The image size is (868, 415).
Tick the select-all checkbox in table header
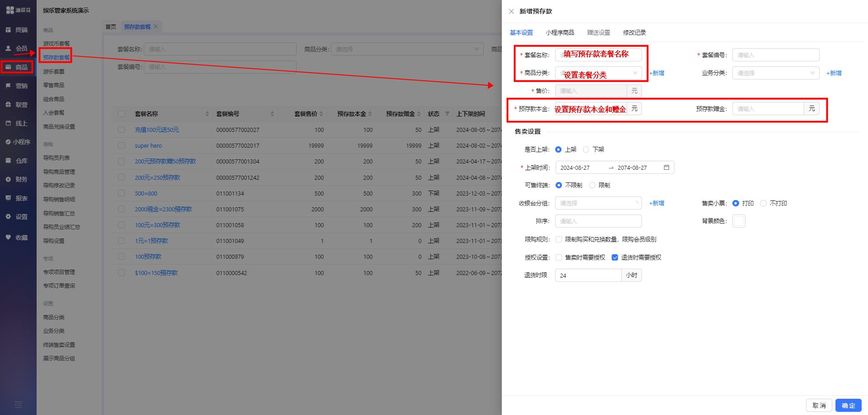(x=121, y=114)
